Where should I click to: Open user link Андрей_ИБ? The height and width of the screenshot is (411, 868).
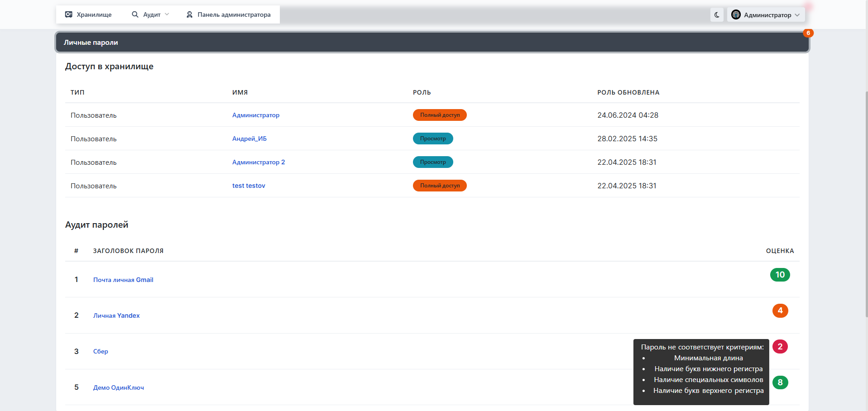click(249, 139)
